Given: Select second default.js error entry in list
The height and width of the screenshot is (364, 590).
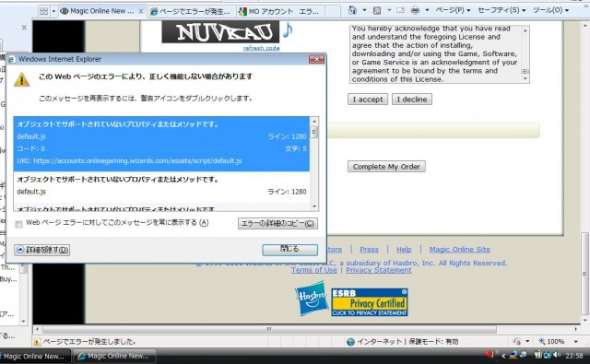Looking at the screenshot, I should [161, 186].
